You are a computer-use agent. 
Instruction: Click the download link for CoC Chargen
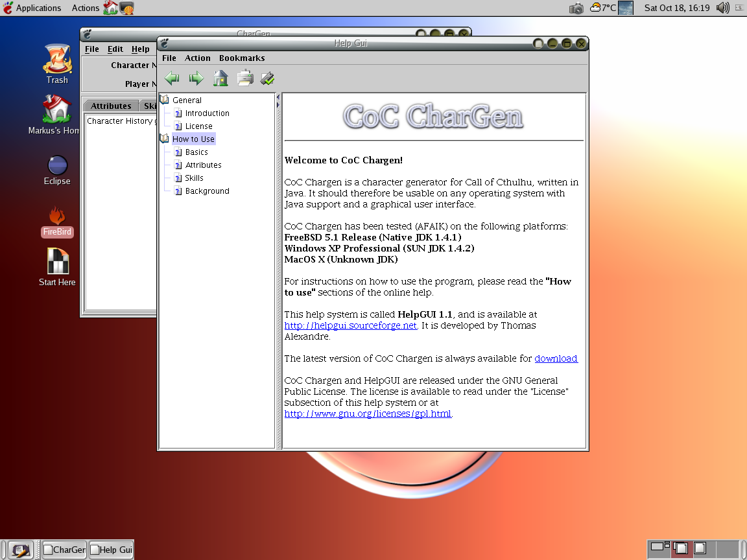click(556, 358)
